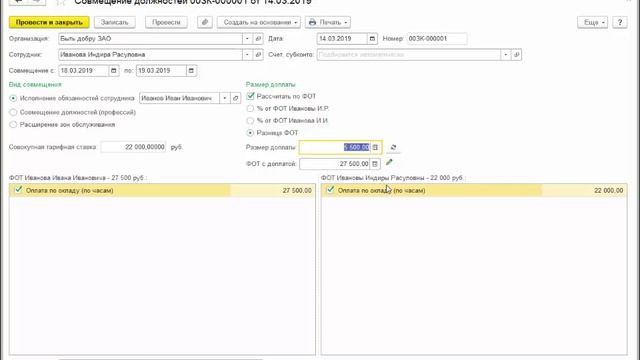The width and height of the screenshot is (640, 360).
Task: Open calculator for Размер доплаты field
Action: tap(375, 147)
